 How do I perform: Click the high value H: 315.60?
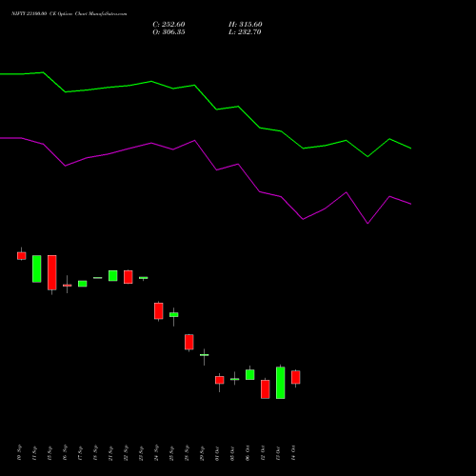(x=246, y=25)
